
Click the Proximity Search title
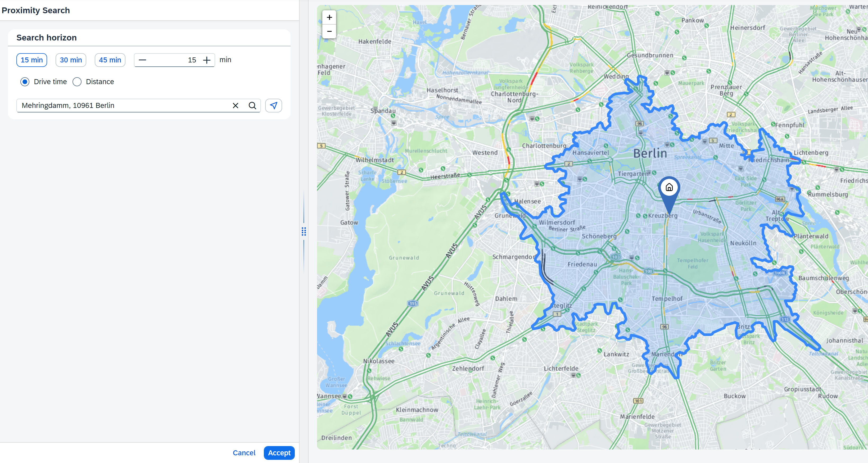point(36,10)
